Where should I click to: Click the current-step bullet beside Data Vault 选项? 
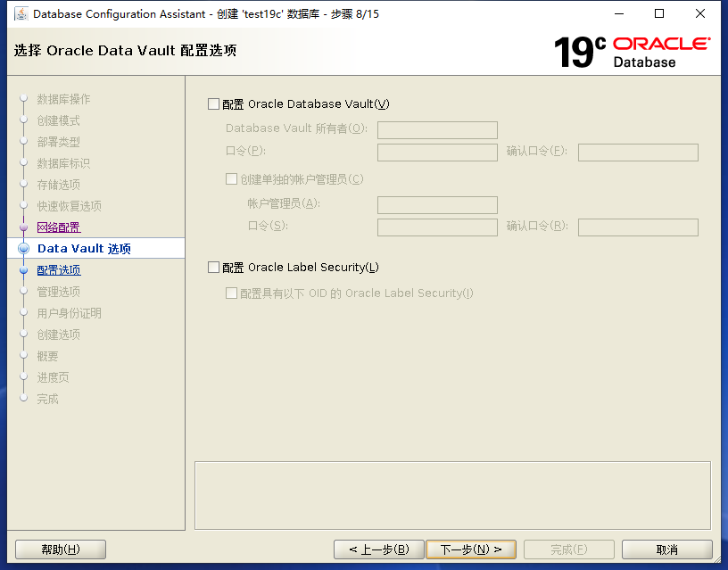[24, 249]
